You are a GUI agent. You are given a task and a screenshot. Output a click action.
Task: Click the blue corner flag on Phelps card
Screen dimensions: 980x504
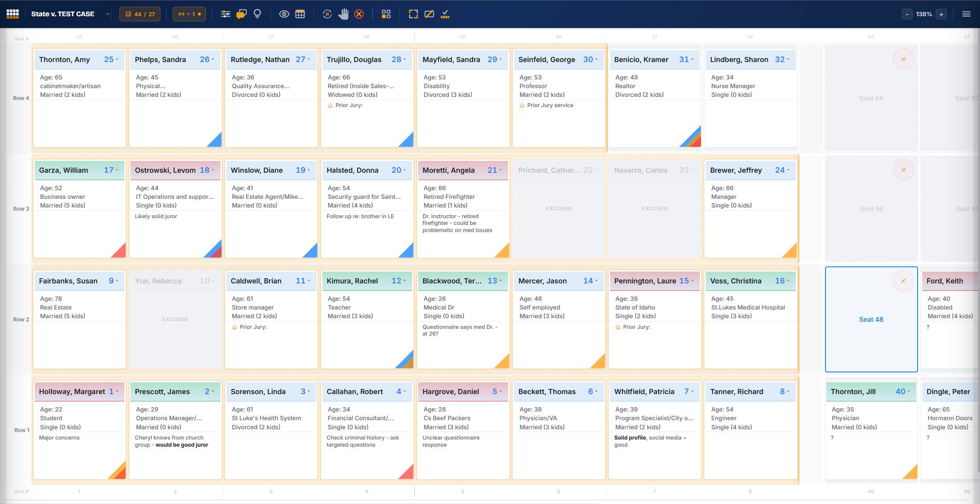pos(216,142)
